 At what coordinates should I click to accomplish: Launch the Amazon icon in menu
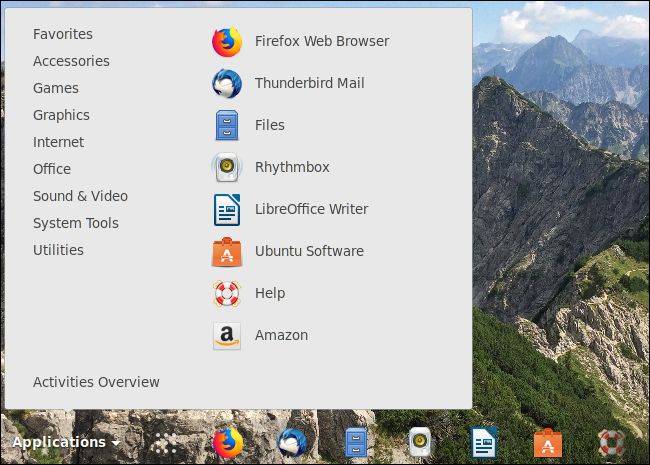click(227, 336)
